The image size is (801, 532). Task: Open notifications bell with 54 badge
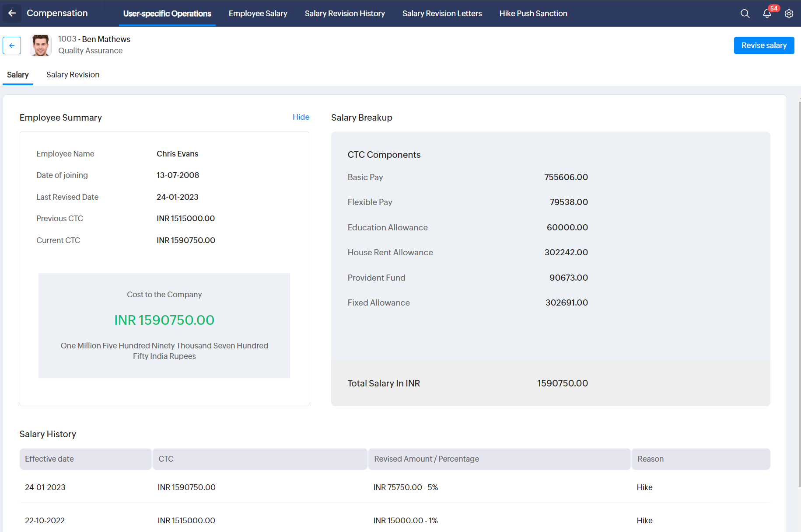click(x=767, y=14)
